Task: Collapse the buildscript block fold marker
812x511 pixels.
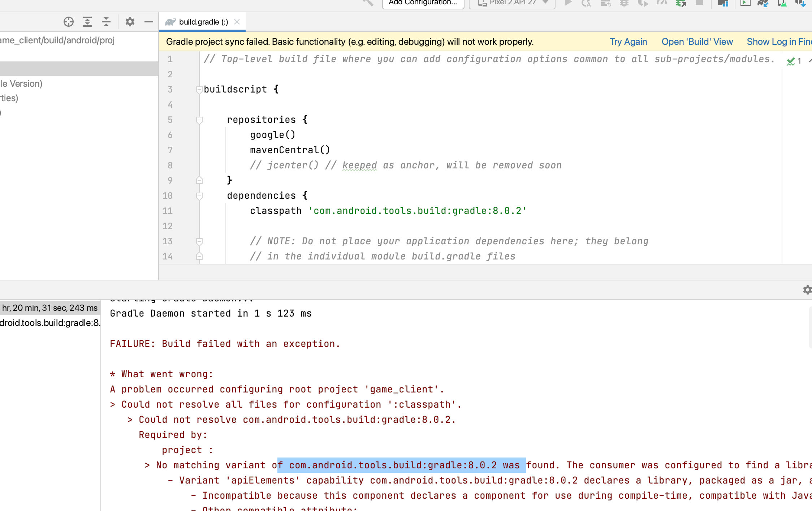Action: [x=199, y=89]
